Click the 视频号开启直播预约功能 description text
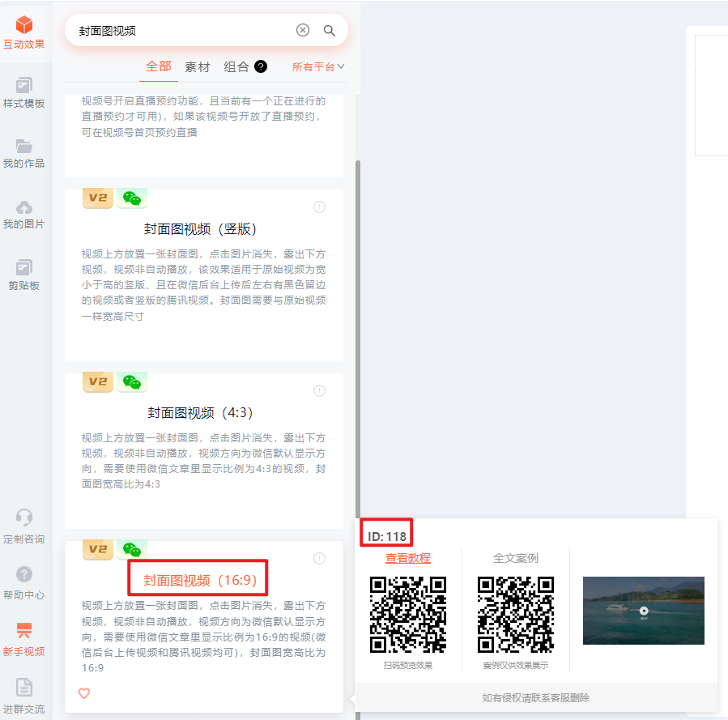 (x=204, y=117)
